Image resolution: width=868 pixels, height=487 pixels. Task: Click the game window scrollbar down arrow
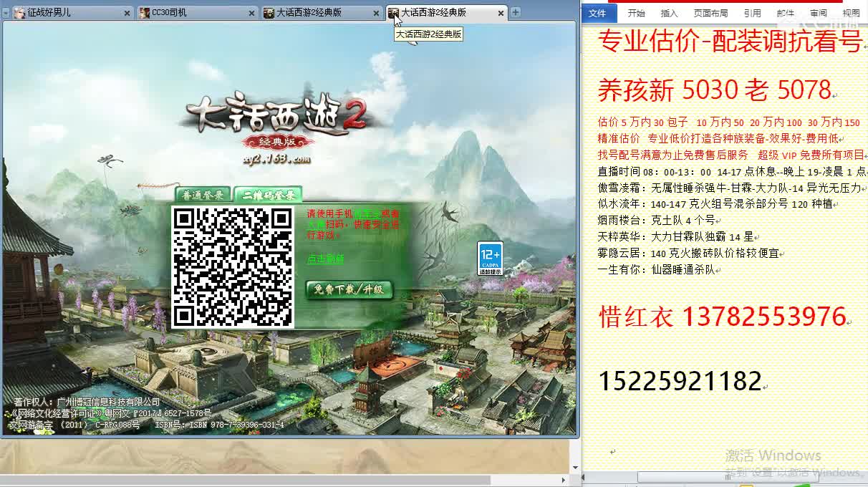(575, 468)
